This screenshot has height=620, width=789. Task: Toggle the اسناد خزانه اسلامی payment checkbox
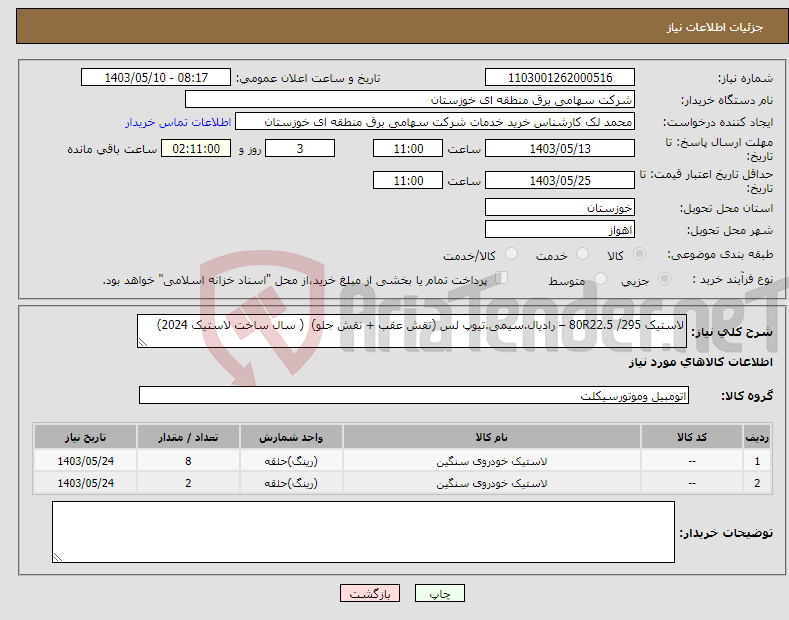[502, 278]
